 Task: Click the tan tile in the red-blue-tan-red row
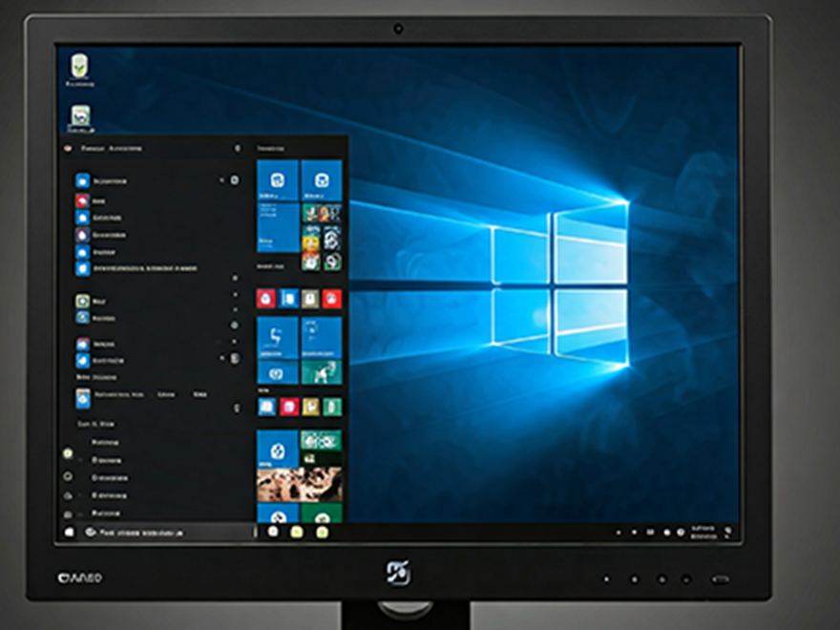point(310,299)
